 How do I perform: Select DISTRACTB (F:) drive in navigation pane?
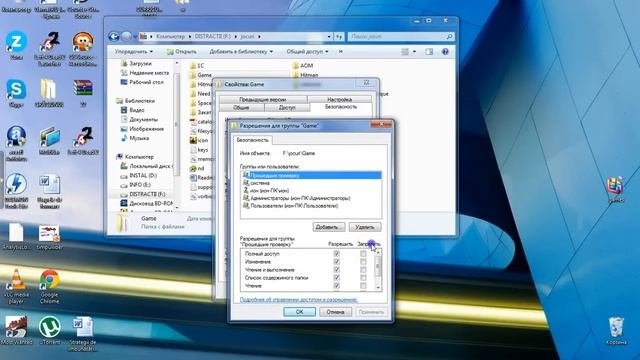(x=143, y=194)
